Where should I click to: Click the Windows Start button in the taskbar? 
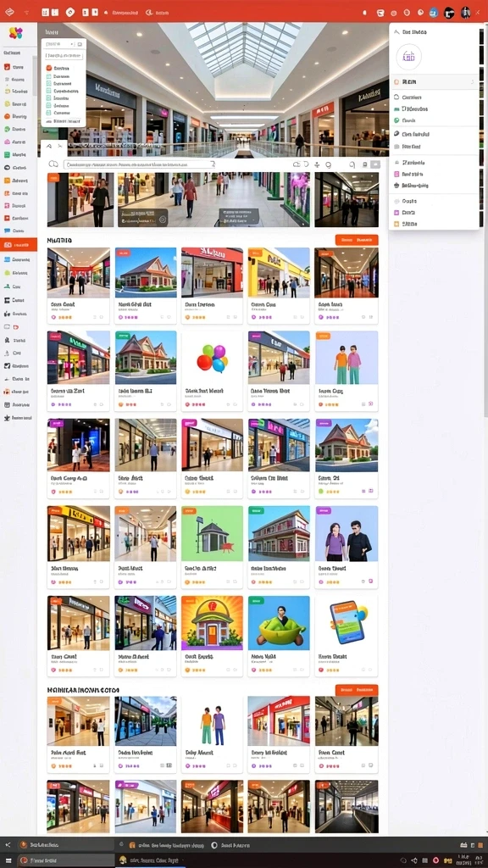(8, 861)
